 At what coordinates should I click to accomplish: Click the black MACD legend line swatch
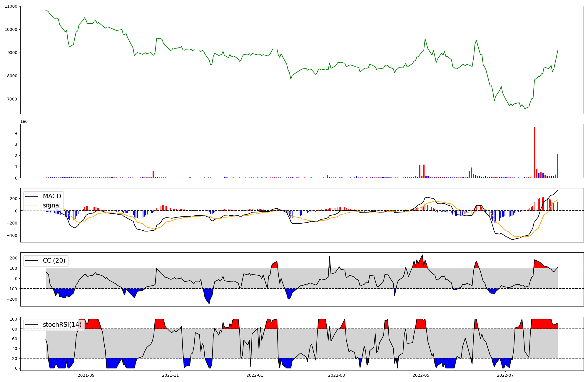[x=32, y=196]
